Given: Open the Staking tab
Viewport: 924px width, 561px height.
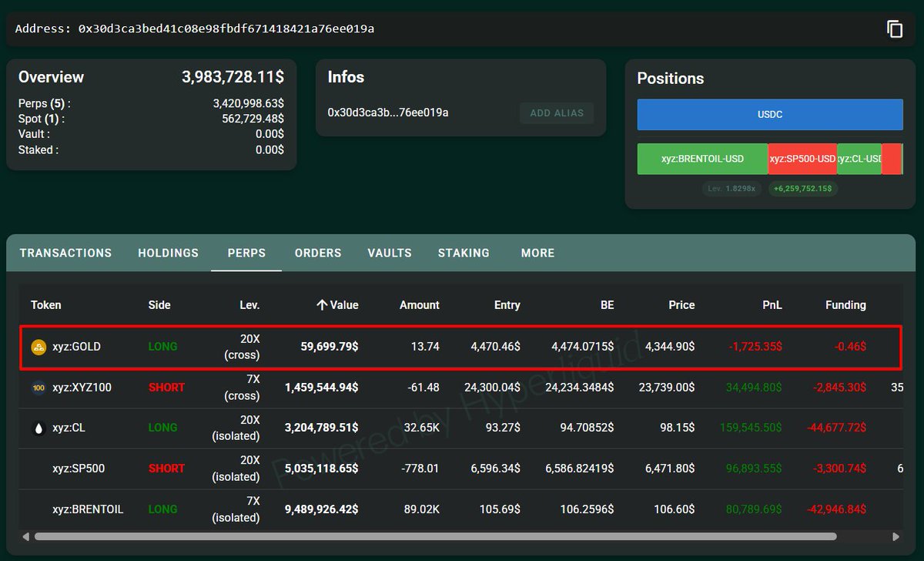Looking at the screenshot, I should pos(464,253).
